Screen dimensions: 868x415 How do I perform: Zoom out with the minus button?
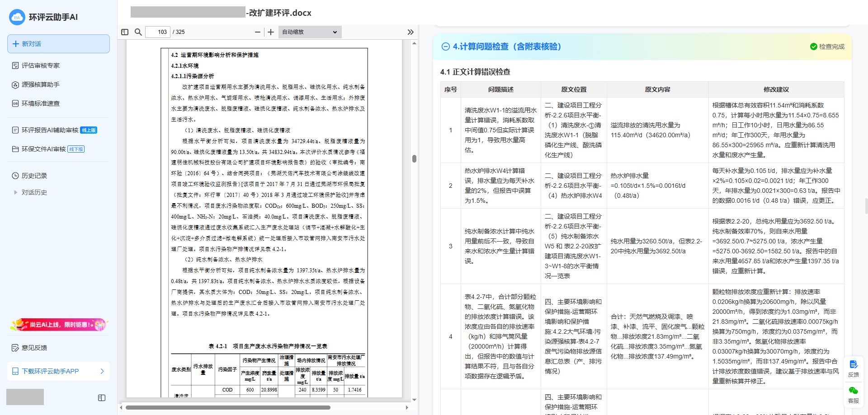pos(258,32)
